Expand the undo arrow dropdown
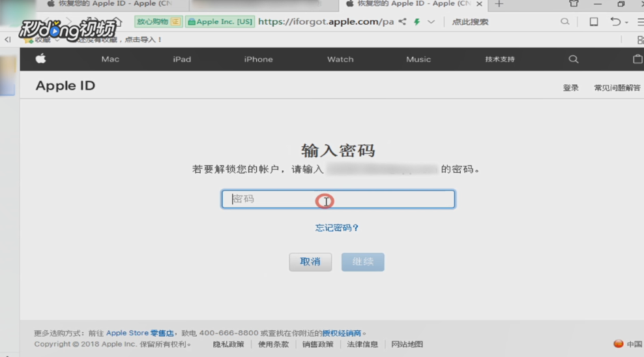 pyautogui.click(x=626, y=23)
